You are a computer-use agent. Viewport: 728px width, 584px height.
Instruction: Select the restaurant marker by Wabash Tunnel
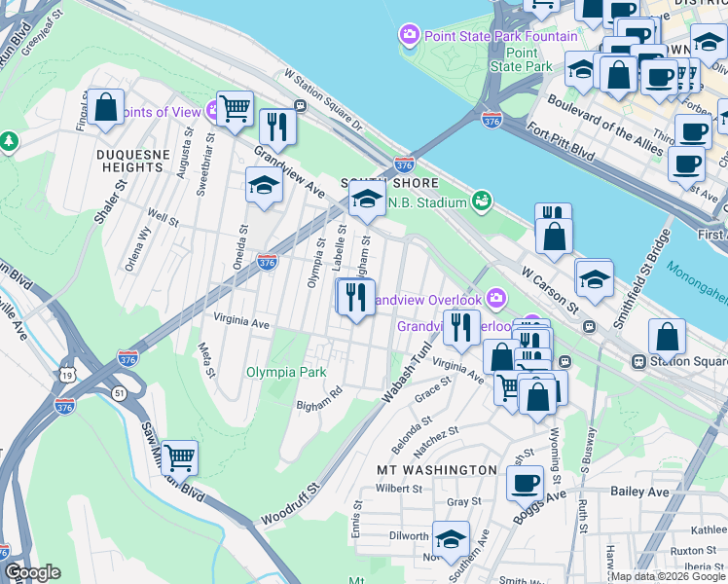pyautogui.click(x=461, y=331)
